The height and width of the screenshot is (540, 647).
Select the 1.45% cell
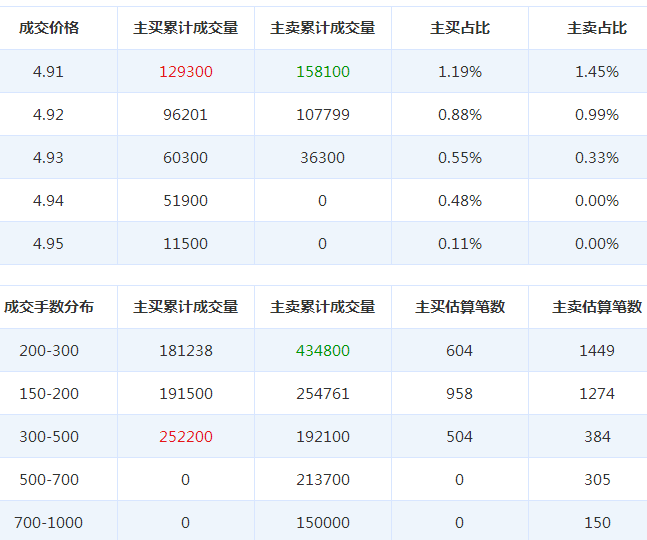pyautogui.click(x=597, y=72)
